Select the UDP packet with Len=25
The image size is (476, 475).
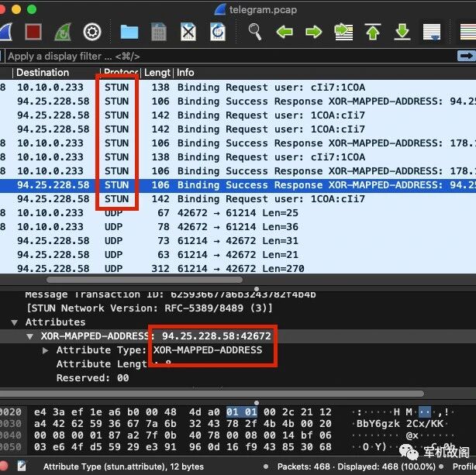click(238, 213)
